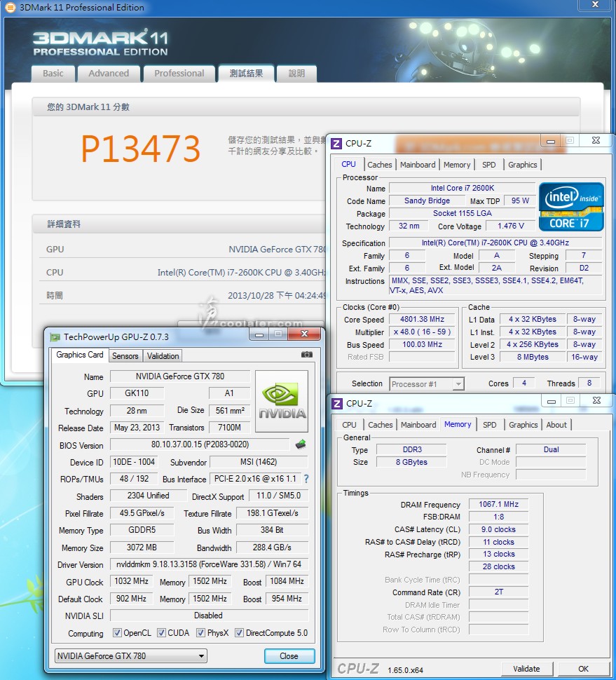Screen dimensions: 616x680
Task: Toggle the DirectCompute 5.0 checkbox
Action: pyautogui.click(x=239, y=633)
